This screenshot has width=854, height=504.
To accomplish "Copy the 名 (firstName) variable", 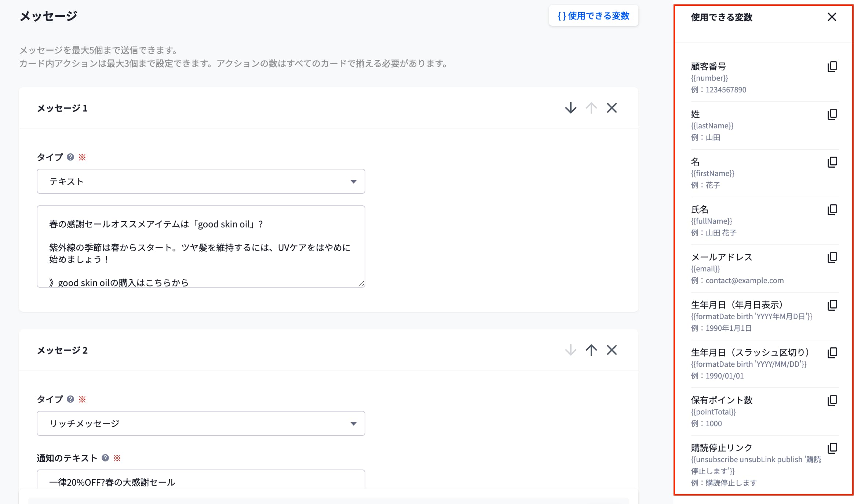I will [x=833, y=162].
